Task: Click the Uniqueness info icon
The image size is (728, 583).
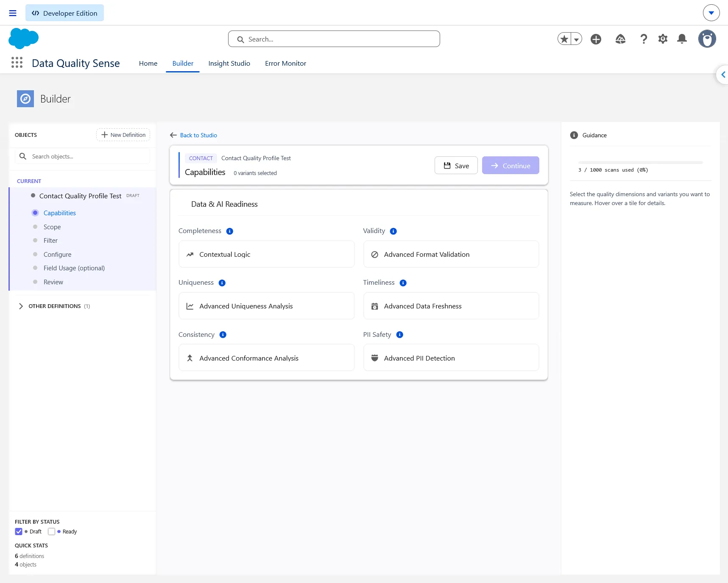Action: [222, 283]
